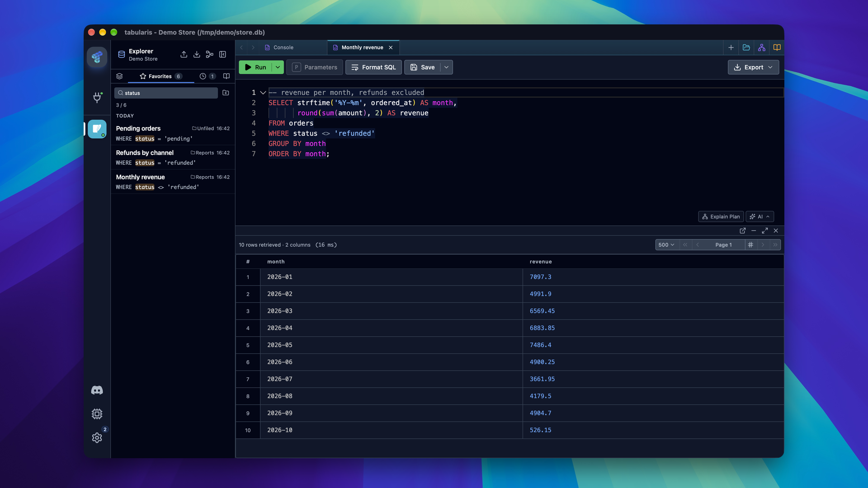
Task: Run the query with the Run button
Action: click(x=255, y=67)
